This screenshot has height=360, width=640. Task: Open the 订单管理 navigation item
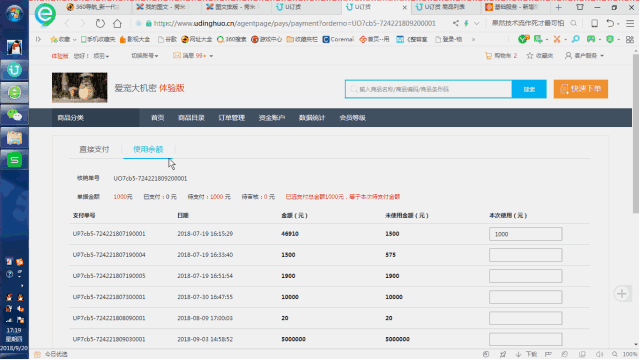click(x=231, y=118)
